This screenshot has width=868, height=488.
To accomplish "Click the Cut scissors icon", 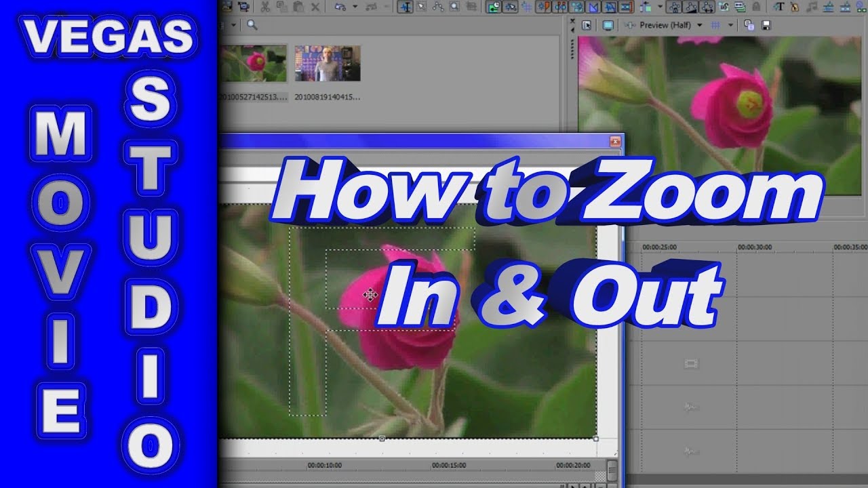I will click(x=264, y=7).
